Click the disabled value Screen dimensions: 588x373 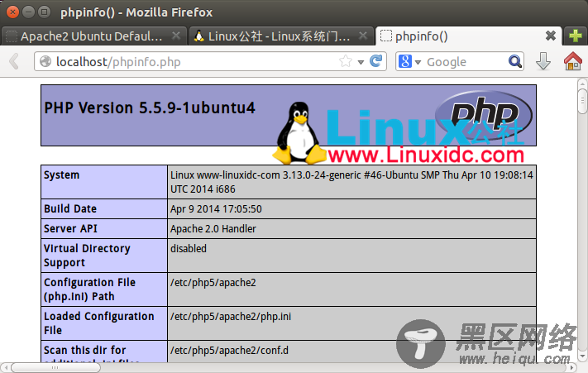tap(189, 249)
